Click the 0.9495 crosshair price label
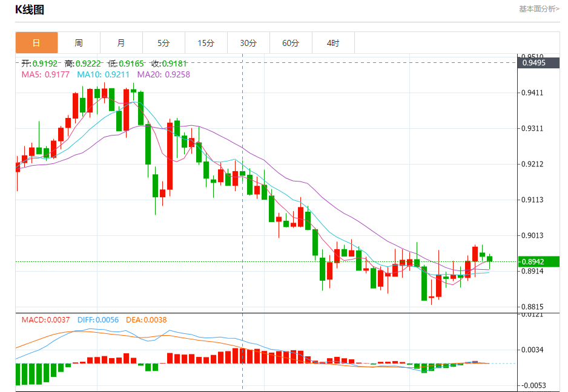Viewport: 568px width, 392px height. [539, 63]
